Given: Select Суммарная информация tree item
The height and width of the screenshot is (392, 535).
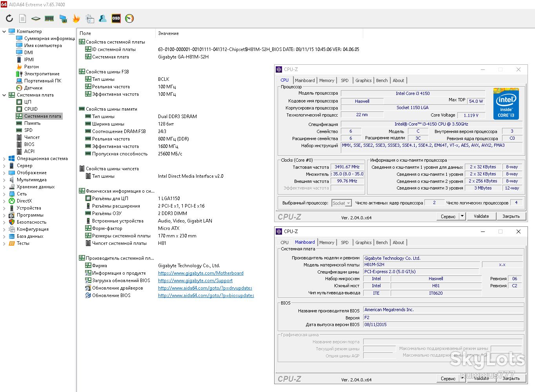Looking at the screenshot, I should 49,38.
